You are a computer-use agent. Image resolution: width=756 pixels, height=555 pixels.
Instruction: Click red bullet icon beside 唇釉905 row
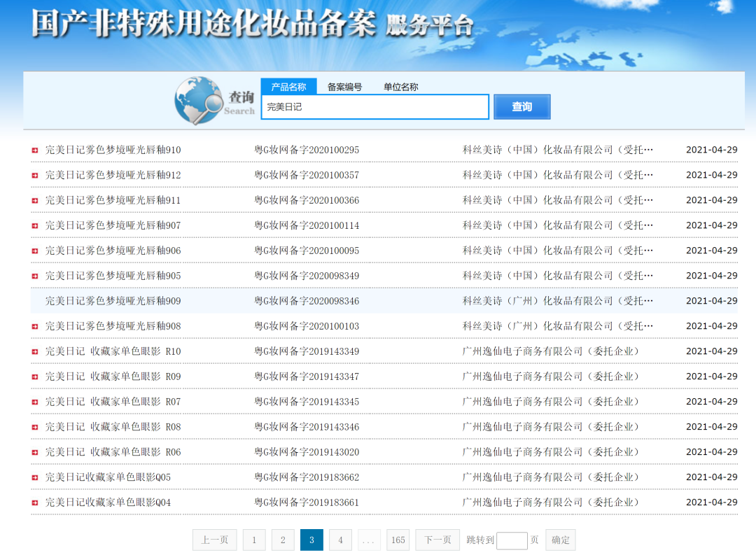[35, 276]
